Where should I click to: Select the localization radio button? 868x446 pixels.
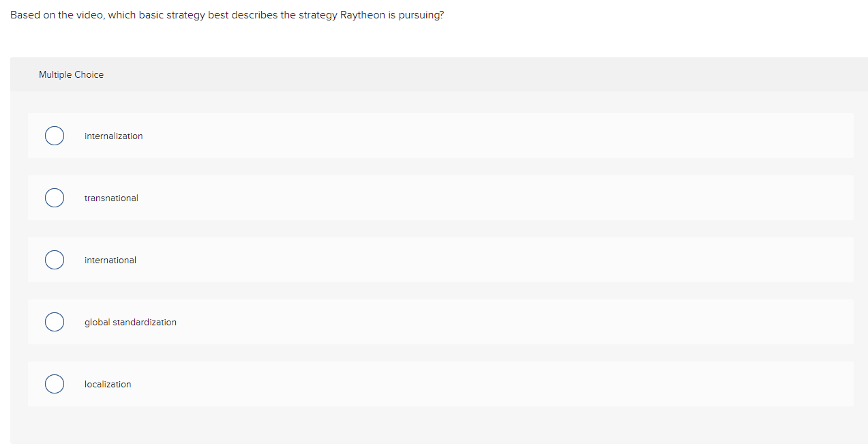[x=55, y=384]
